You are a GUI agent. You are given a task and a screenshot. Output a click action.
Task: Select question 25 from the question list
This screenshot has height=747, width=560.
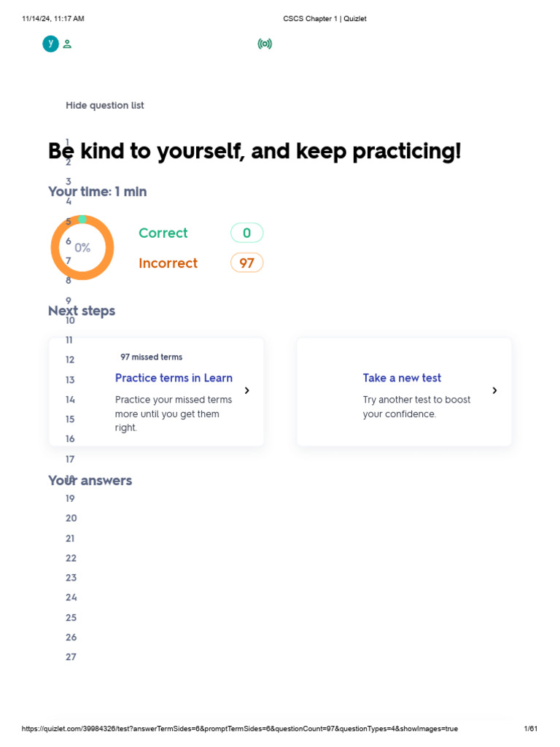click(x=71, y=618)
